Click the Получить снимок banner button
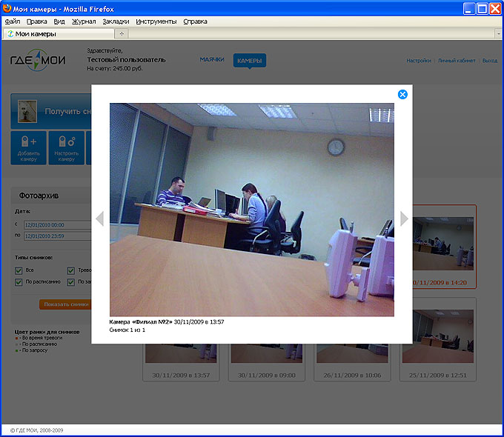The width and height of the screenshot is (504, 437). point(51,111)
